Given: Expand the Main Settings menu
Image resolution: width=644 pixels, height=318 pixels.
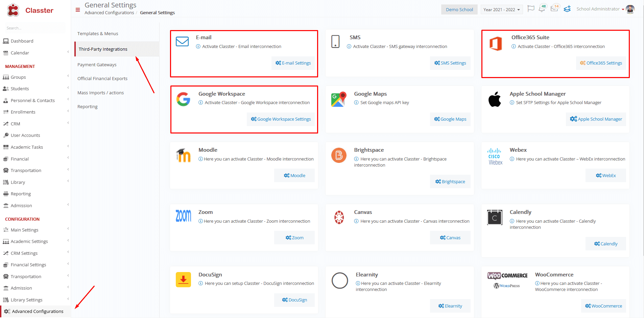Looking at the screenshot, I should pos(35,230).
